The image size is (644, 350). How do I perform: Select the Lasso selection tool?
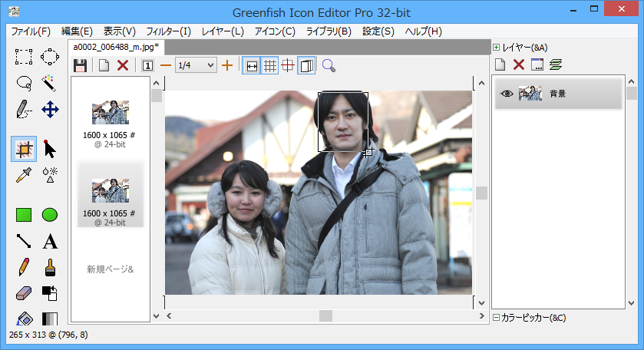click(24, 82)
